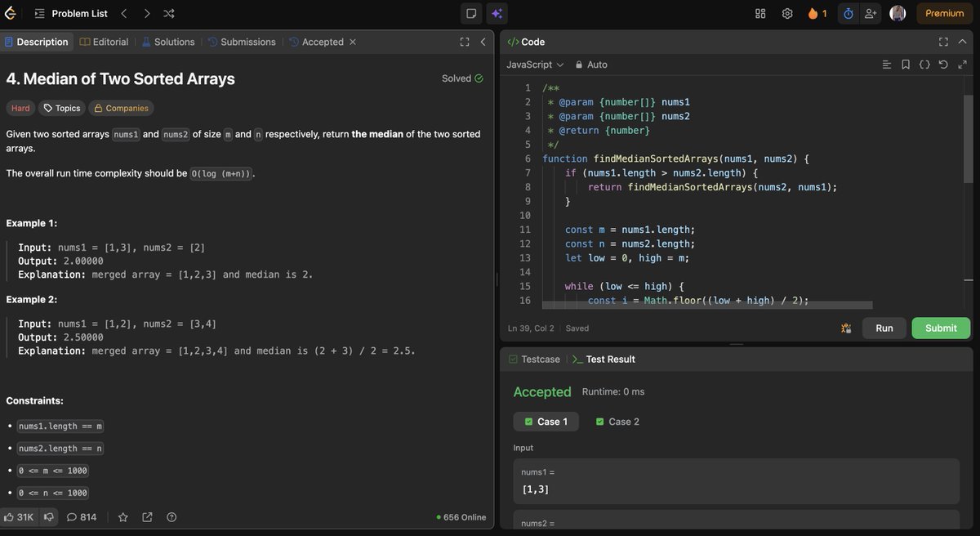
Task: Favorite the problem star icon
Action: [123, 516]
